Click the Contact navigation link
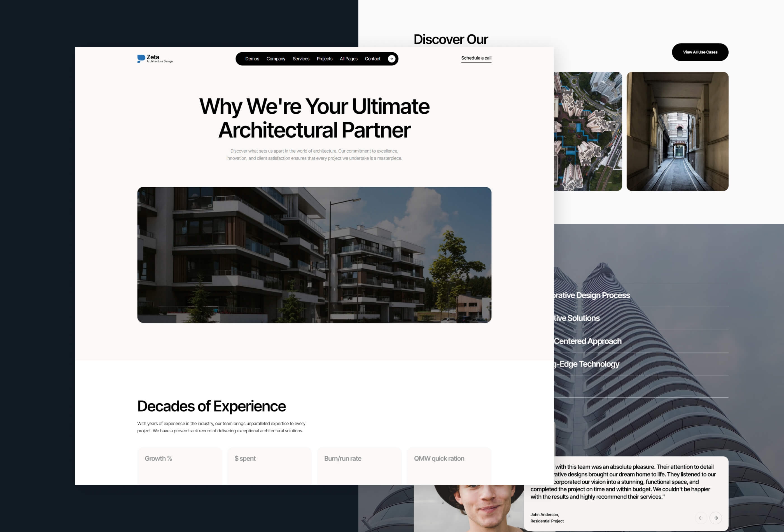Image resolution: width=784 pixels, height=532 pixels. tap(372, 58)
